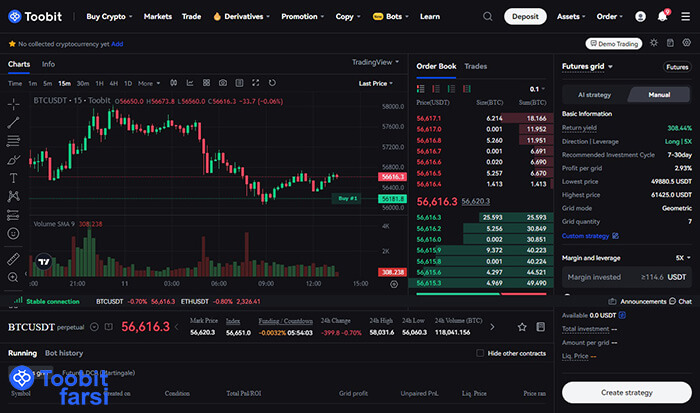Image resolution: width=700 pixels, height=413 pixels.
Task: Click the Create strategy button
Action: point(626,391)
